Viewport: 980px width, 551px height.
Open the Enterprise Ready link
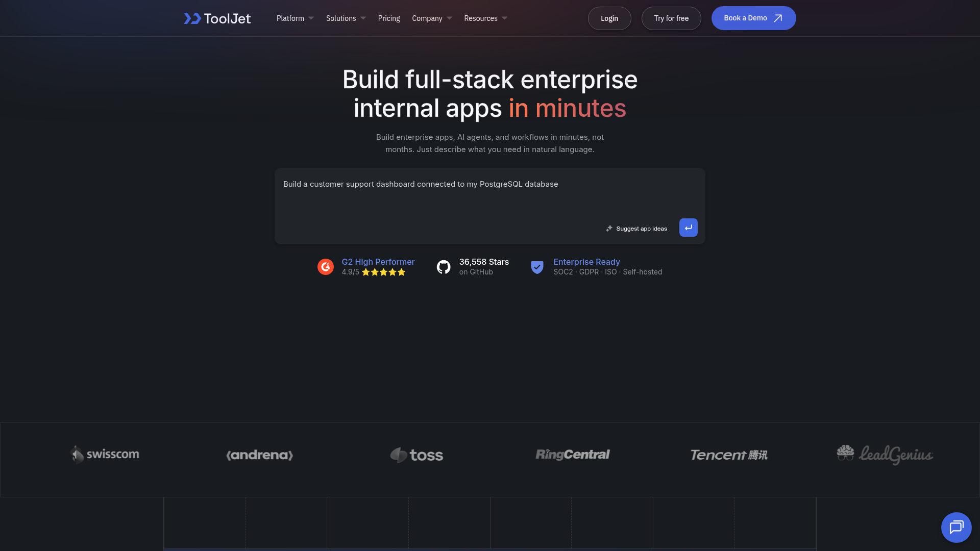click(x=586, y=262)
